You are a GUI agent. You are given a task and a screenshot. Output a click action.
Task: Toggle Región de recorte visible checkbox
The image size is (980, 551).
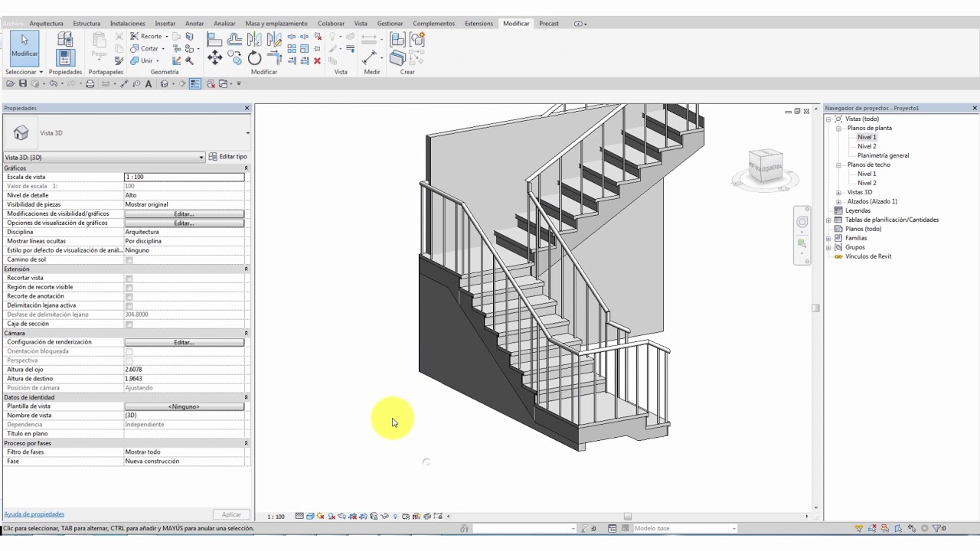tap(129, 288)
